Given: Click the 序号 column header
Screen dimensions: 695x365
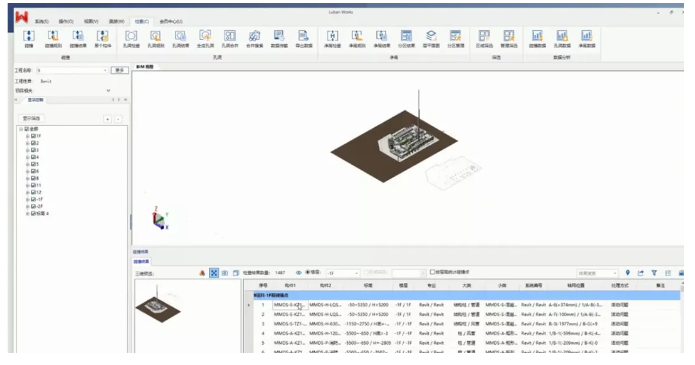Looking at the screenshot, I should 263,286.
